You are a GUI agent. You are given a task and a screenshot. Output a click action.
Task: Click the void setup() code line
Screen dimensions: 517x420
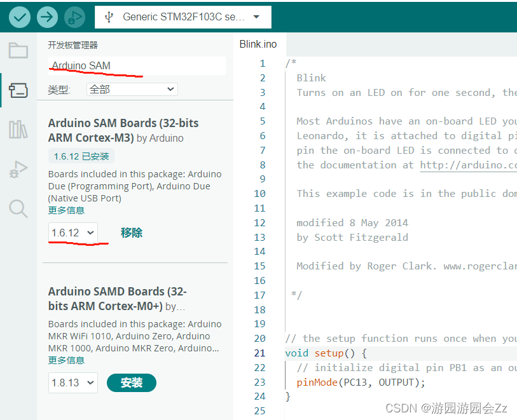(326, 353)
